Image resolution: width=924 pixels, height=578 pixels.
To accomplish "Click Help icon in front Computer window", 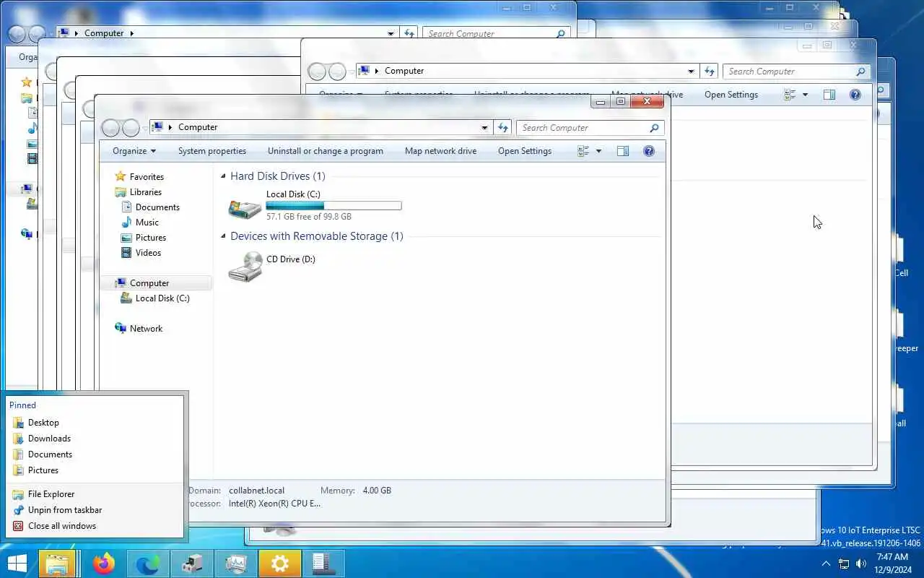I will coord(649,151).
